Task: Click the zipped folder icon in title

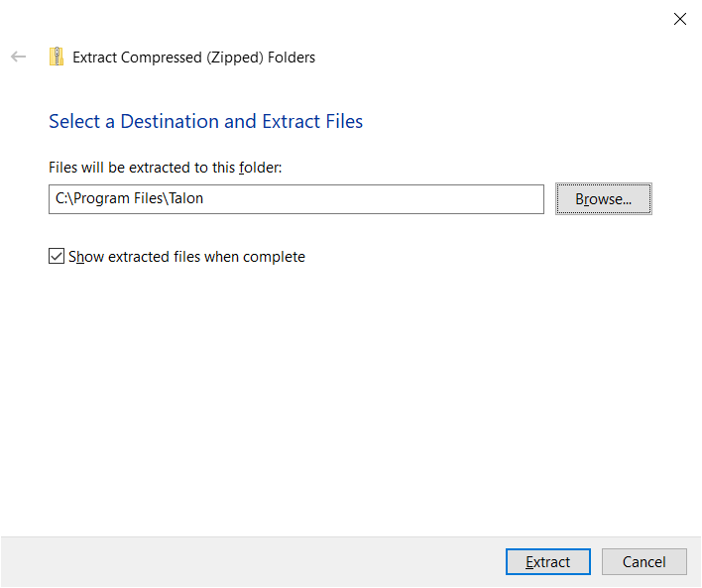Action: click(57, 57)
